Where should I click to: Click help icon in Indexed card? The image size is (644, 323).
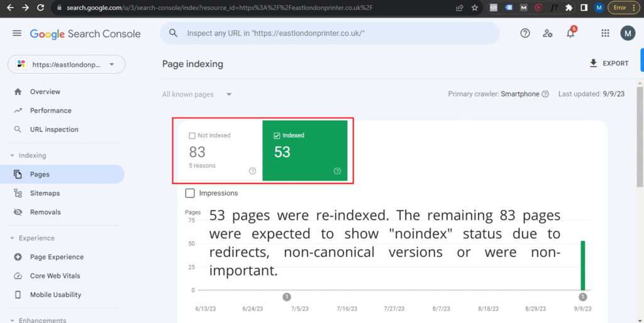point(337,171)
